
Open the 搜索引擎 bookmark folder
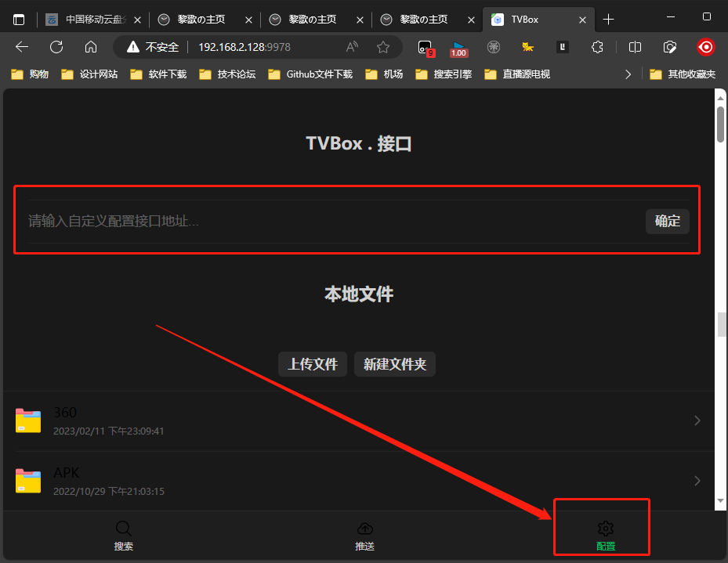(x=444, y=74)
